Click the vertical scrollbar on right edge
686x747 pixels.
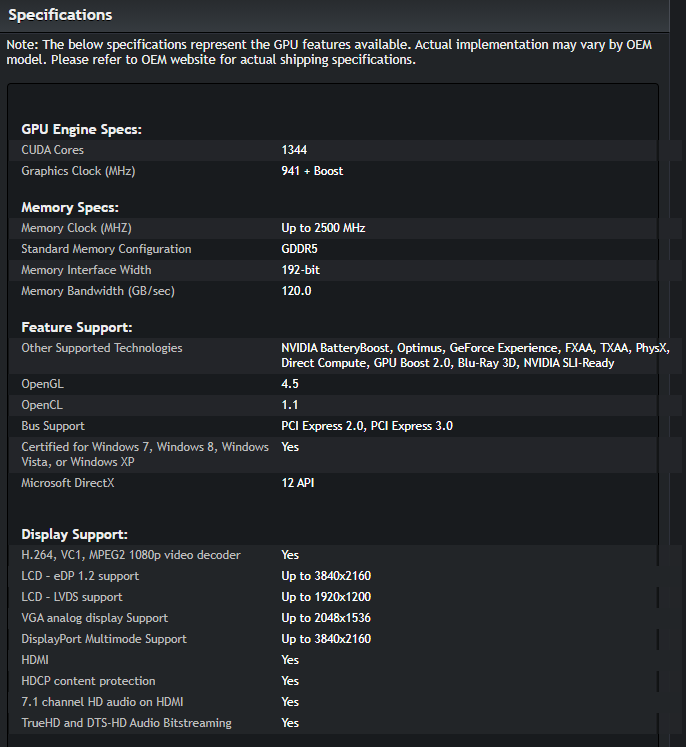677,374
